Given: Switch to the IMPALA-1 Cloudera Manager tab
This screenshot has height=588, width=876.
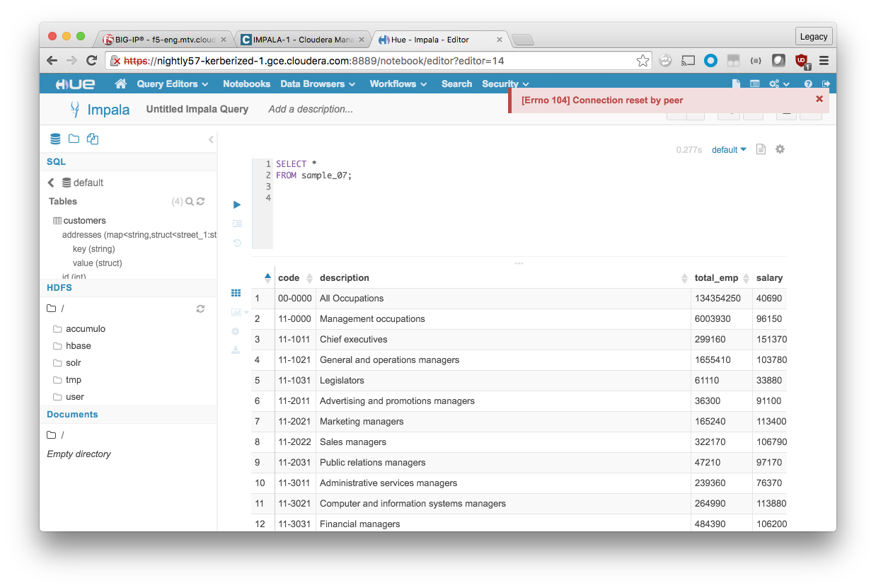Looking at the screenshot, I should (x=304, y=39).
